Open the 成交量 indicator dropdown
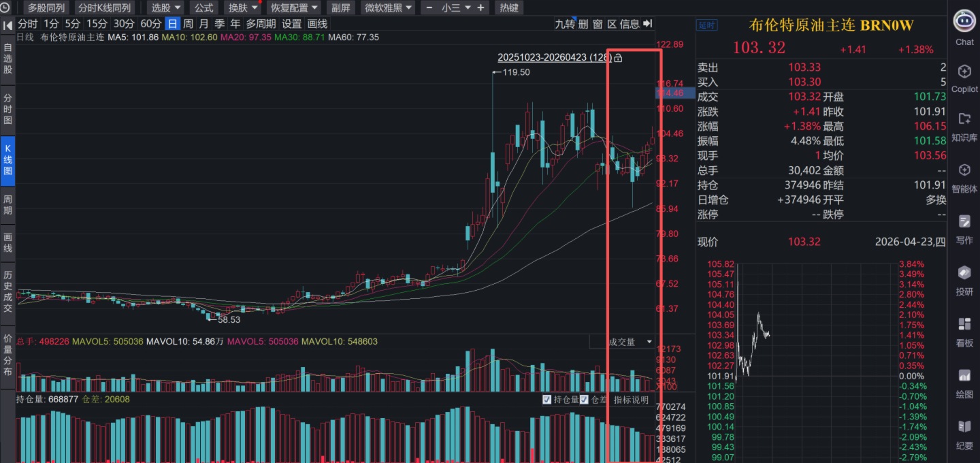This screenshot has width=980, height=463. [x=630, y=342]
